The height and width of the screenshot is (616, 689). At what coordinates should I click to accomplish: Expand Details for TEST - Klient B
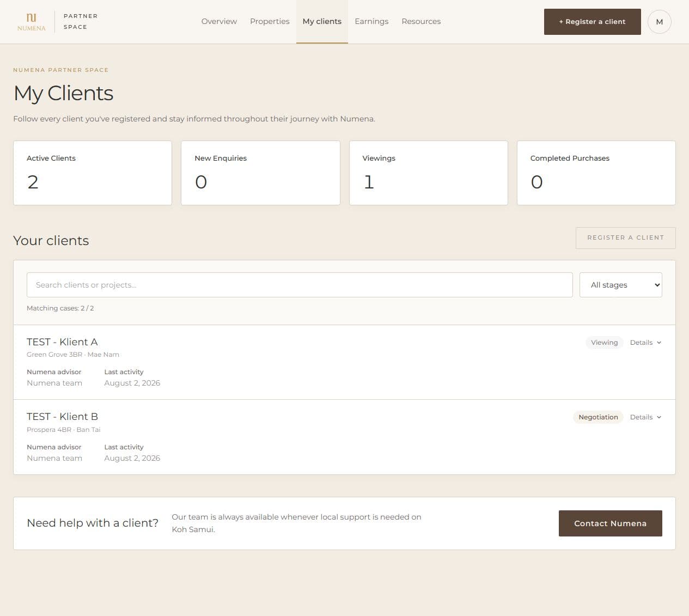[645, 417]
